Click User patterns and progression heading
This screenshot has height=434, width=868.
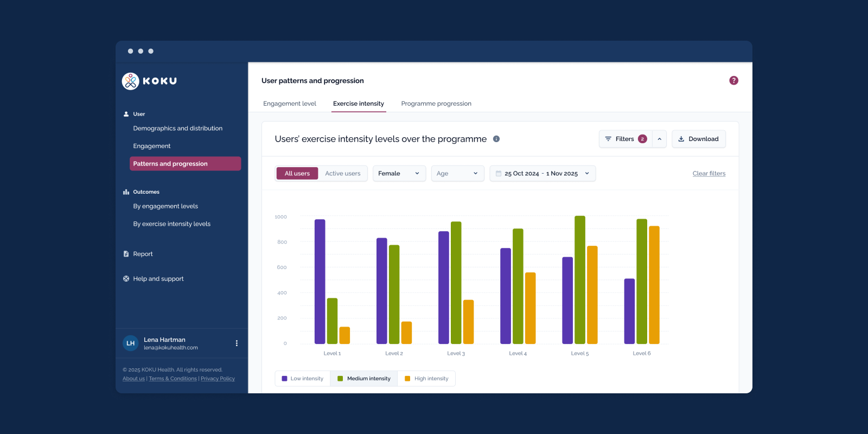312,81
